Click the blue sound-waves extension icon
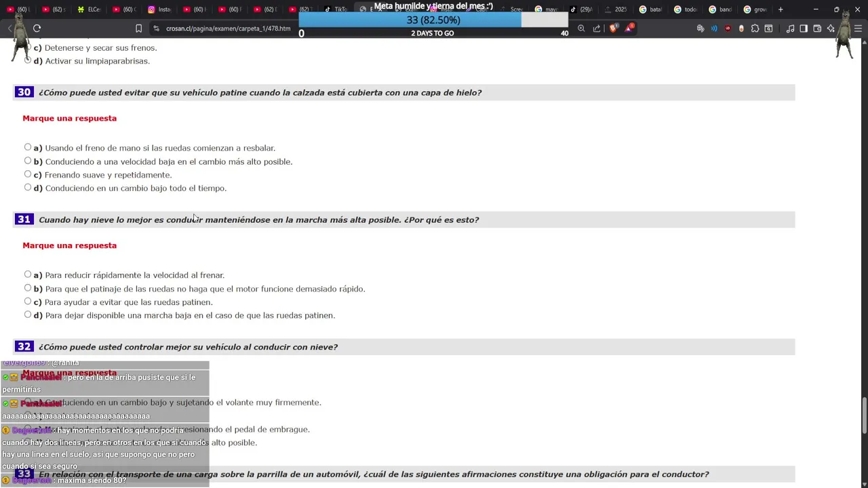The width and height of the screenshot is (868, 488). (714, 28)
